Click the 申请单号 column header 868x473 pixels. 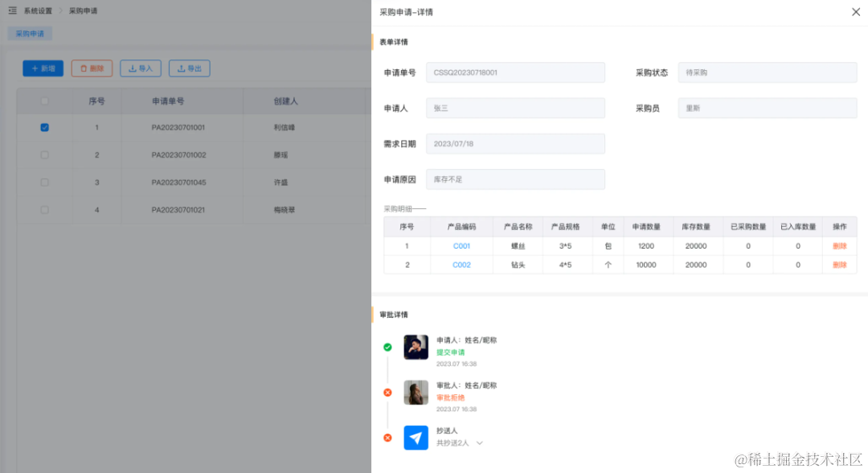coord(168,101)
